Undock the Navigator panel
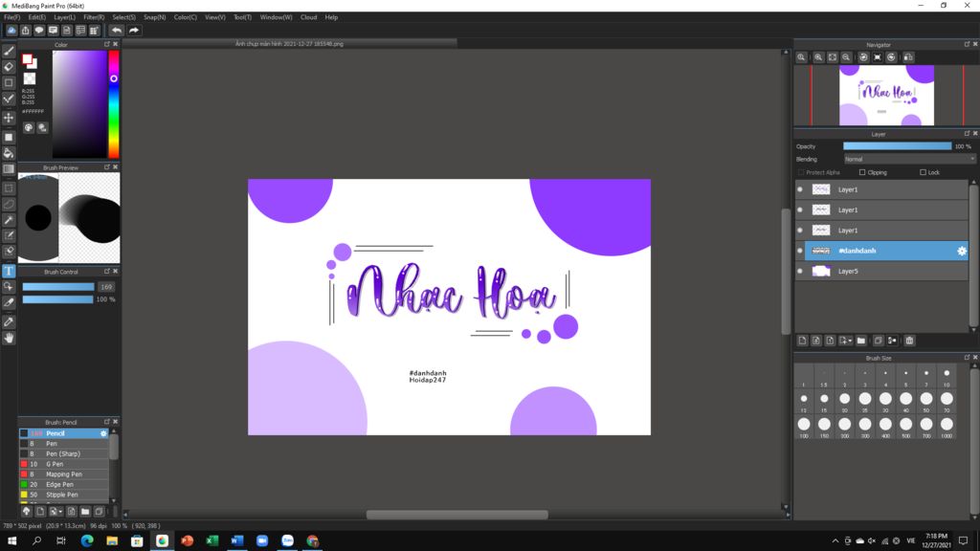 967,44
